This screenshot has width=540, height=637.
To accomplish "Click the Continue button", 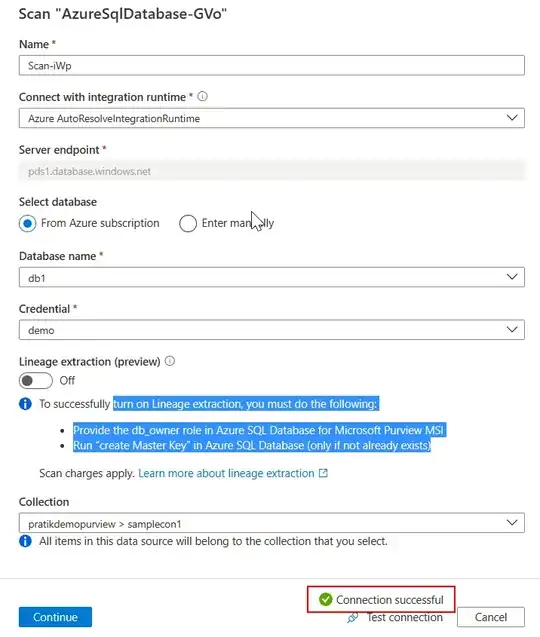I will click(x=55, y=617).
